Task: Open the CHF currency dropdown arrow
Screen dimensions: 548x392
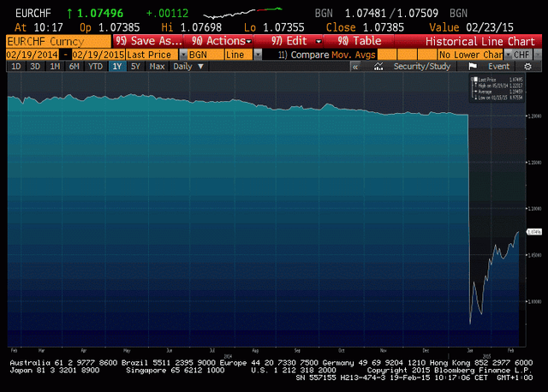Action: 538,55
